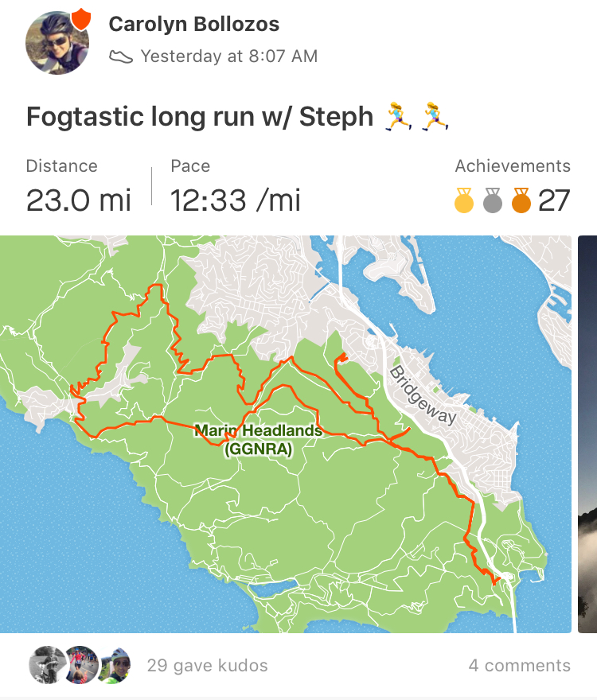View who gave the 29 kudos
Screen dimensions: 597x700
coord(207,666)
